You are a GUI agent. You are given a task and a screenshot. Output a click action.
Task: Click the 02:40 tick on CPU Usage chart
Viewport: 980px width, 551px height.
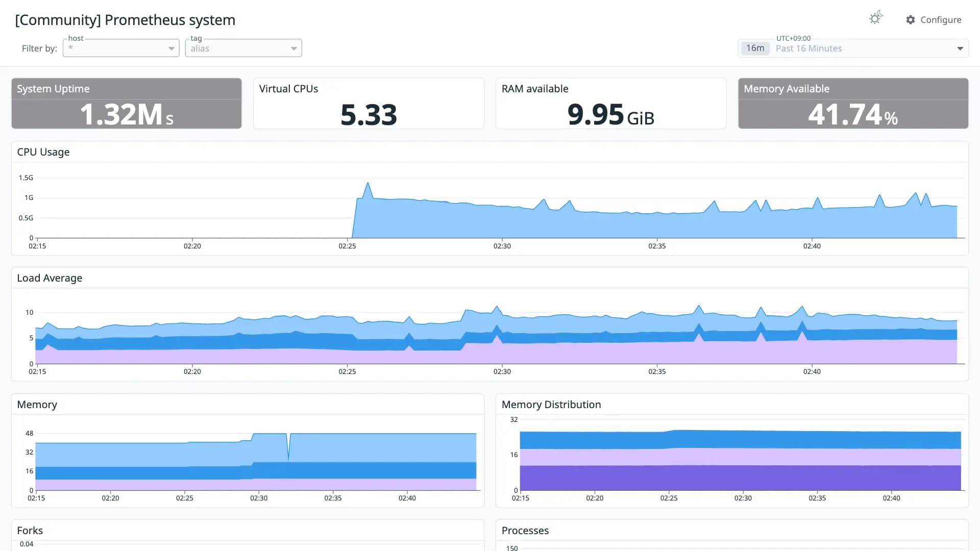tap(812, 246)
